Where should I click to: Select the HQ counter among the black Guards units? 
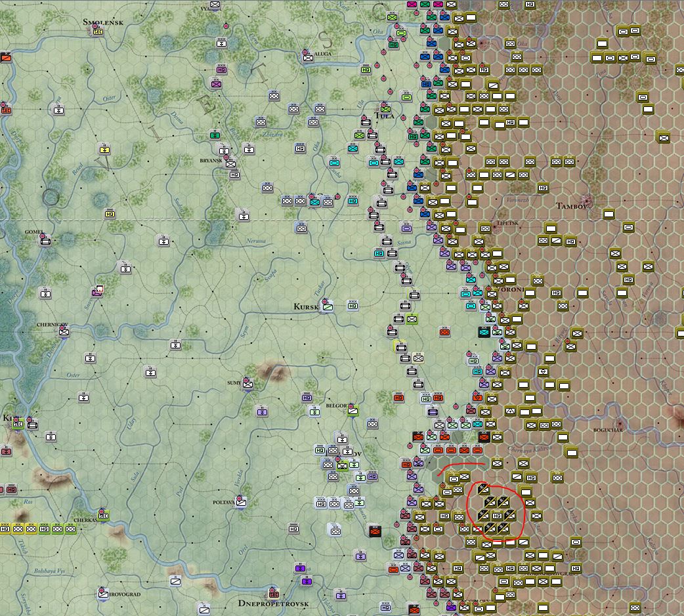pos(497,515)
